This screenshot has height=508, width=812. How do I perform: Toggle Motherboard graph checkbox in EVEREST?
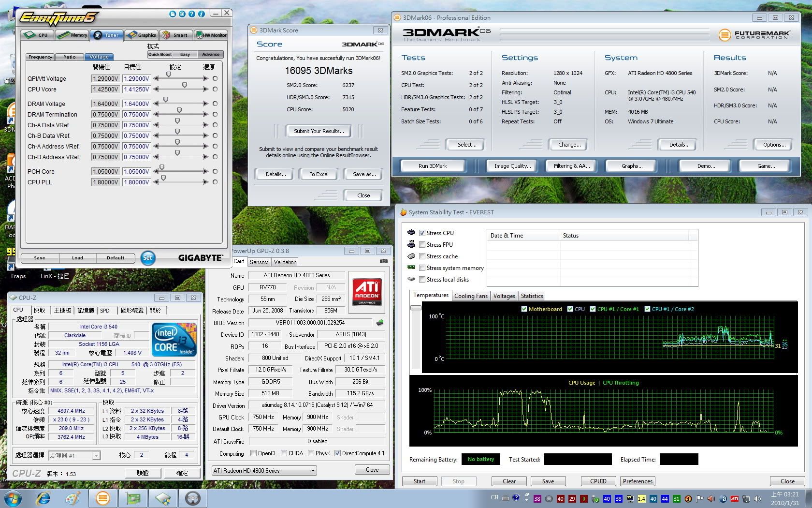click(524, 309)
